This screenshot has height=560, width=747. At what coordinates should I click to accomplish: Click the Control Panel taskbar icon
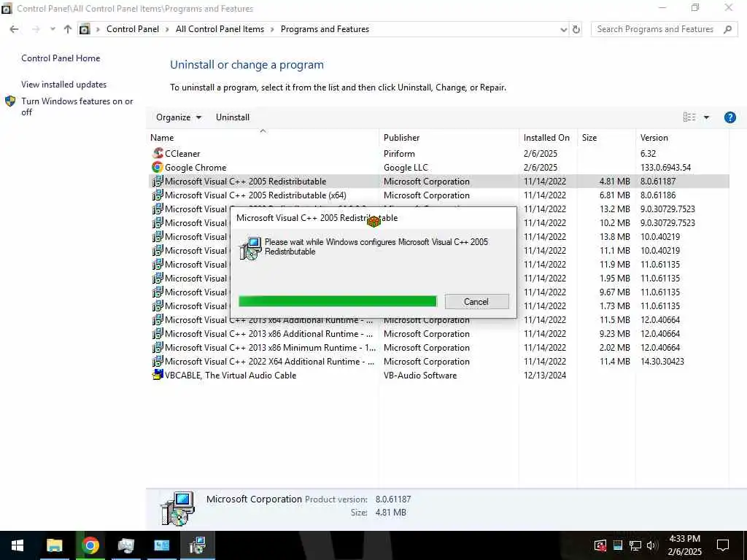point(161,545)
